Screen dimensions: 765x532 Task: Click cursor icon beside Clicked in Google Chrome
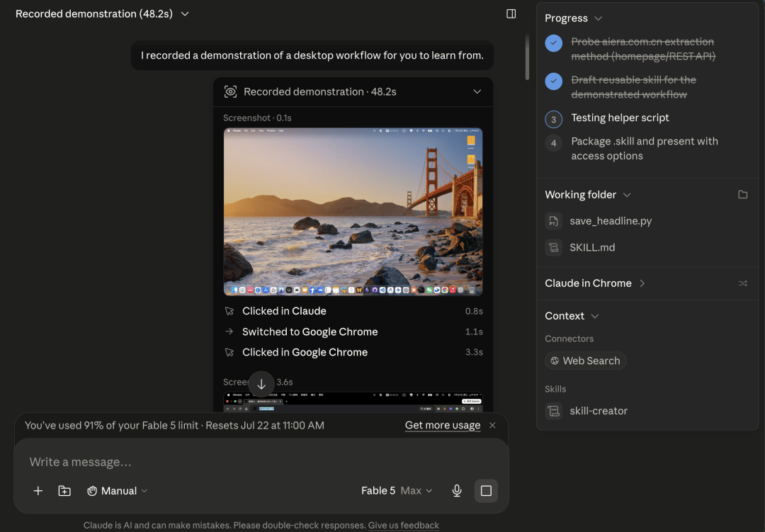pos(229,352)
